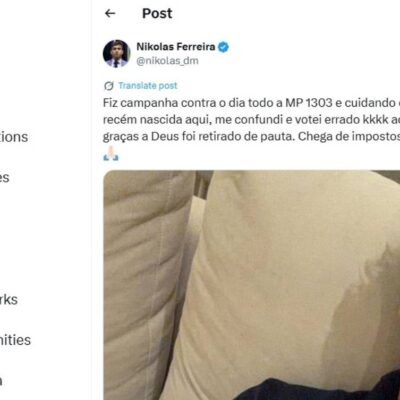Image resolution: width=400 pixels, height=400 pixels.
Task: Click the praying hands emoji under the post text
Action: click(x=111, y=154)
